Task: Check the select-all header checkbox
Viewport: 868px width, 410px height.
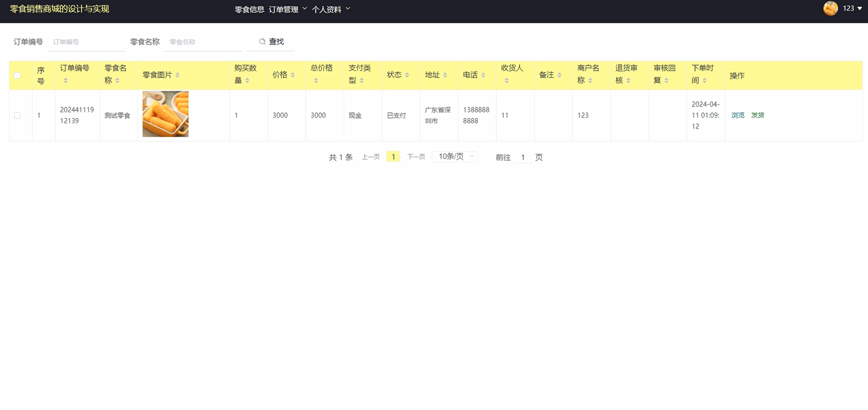Action: tap(17, 75)
